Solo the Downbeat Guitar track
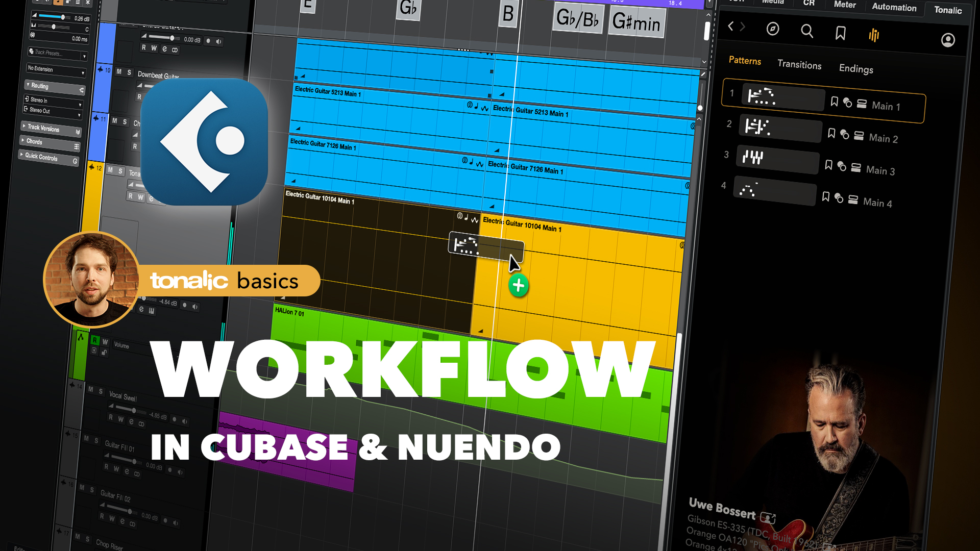This screenshot has height=551, width=980. [x=129, y=73]
